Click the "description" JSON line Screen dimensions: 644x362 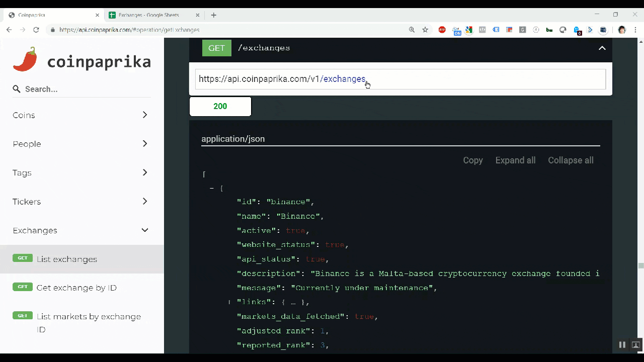point(418,274)
